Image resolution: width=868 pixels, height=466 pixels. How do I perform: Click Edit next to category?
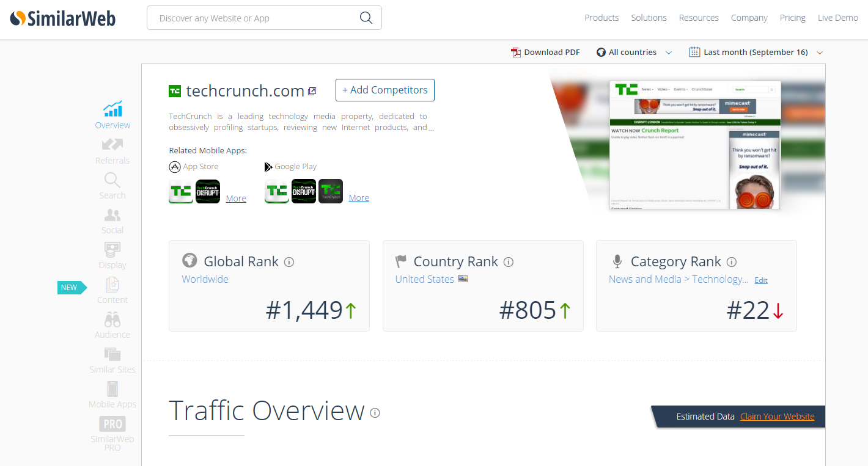[761, 280]
